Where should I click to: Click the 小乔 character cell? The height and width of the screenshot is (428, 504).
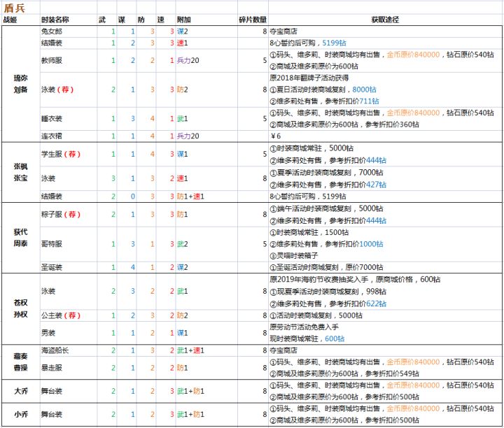click(x=20, y=414)
